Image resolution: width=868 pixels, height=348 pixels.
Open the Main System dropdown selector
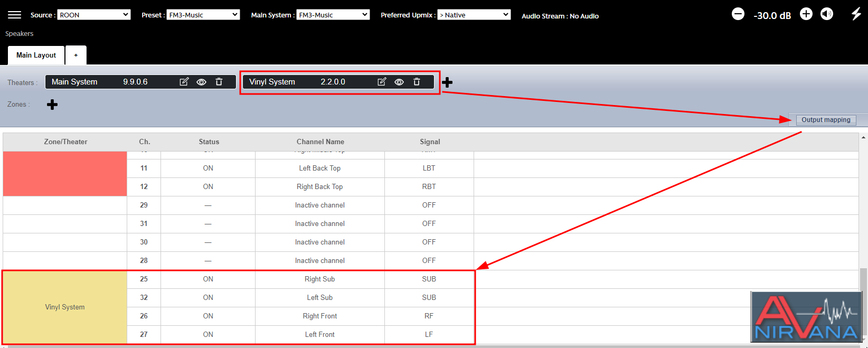(333, 15)
